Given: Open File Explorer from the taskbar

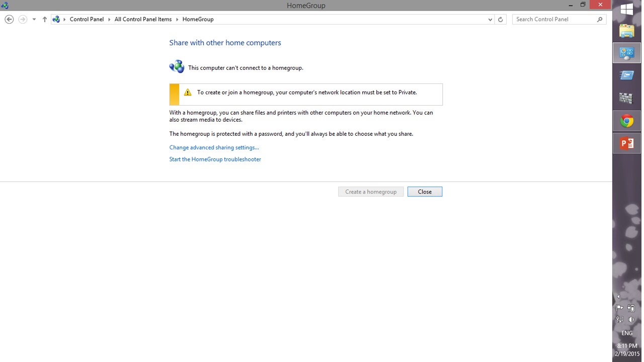Looking at the screenshot, I should tap(626, 31).
